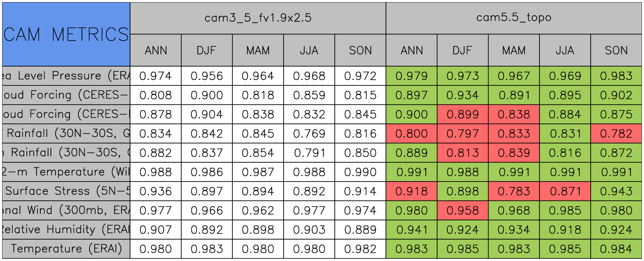Click the red 0.958 cell in Wind row
Screen dimensions: 644x261
coord(462,210)
